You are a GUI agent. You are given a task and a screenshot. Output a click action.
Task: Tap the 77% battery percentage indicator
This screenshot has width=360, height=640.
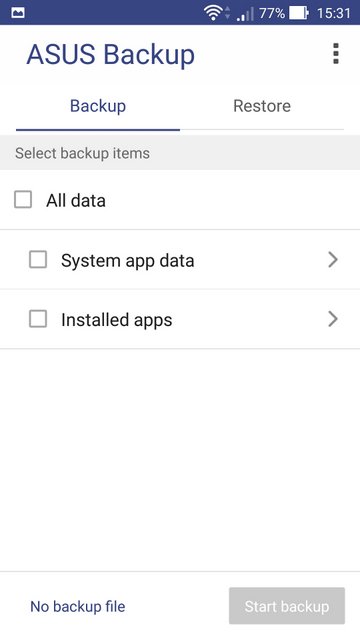tap(271, 13)
